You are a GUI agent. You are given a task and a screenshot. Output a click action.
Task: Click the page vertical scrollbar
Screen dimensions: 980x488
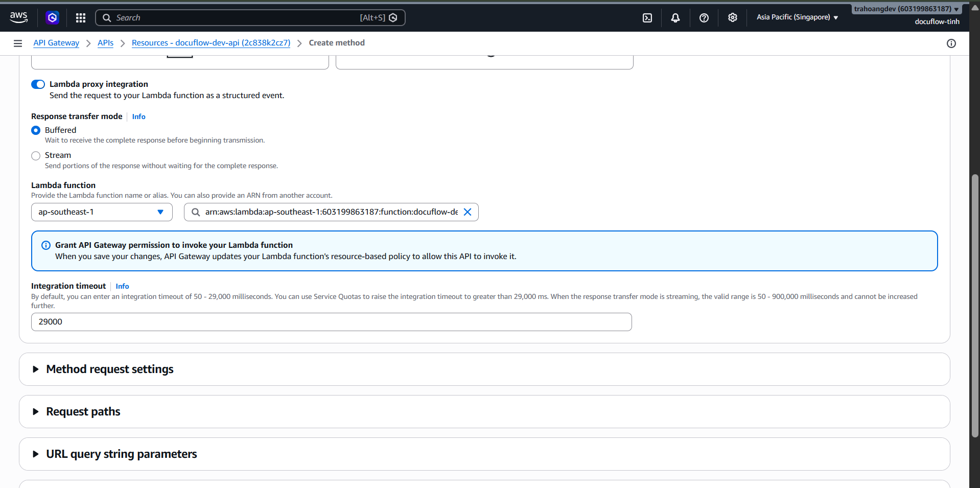[975, 306]
